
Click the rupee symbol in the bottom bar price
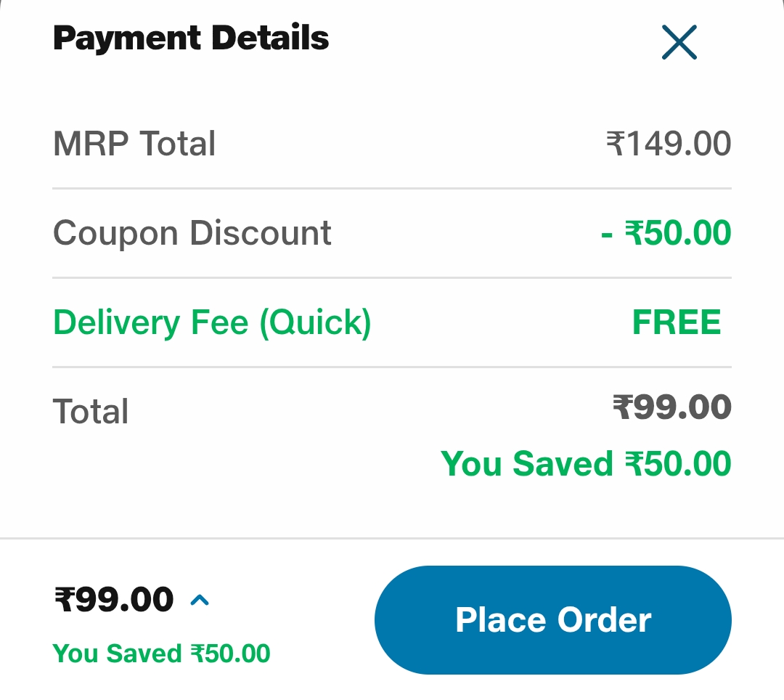pos(64,600)
